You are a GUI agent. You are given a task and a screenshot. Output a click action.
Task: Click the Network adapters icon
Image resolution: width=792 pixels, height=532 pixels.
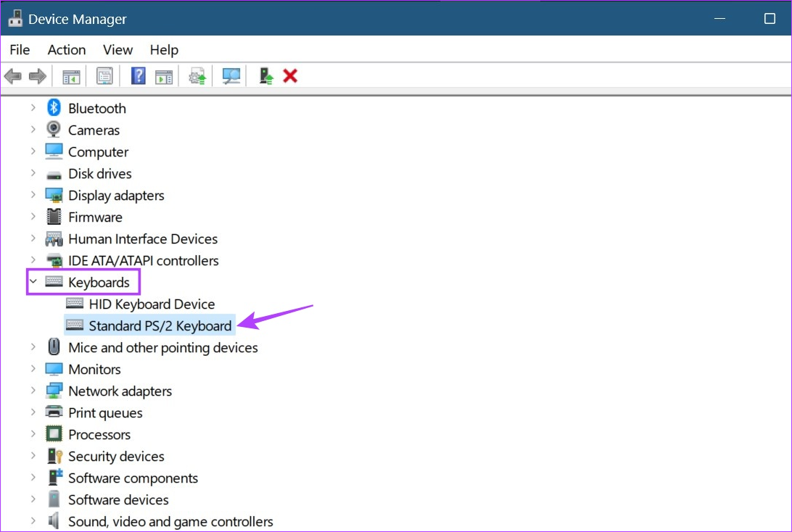(x=54, y=391)
